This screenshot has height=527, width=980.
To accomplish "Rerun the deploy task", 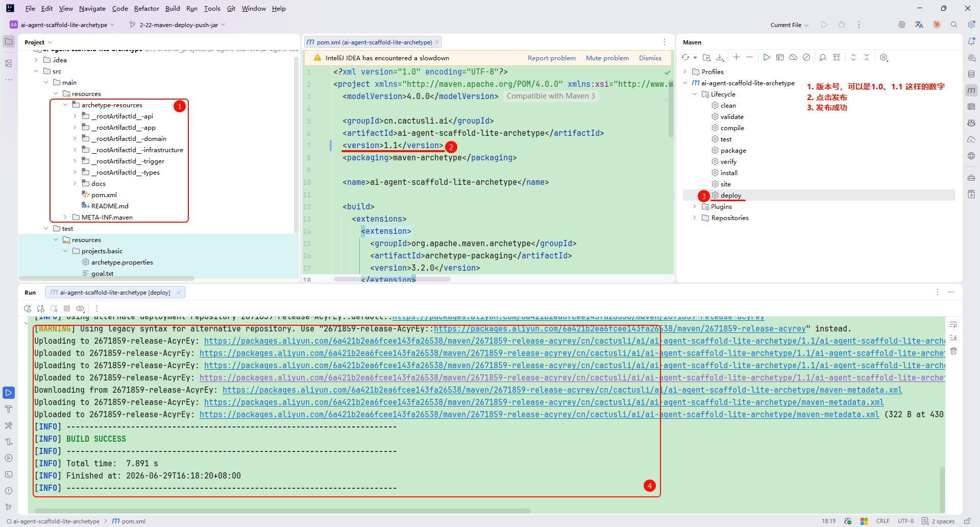I will pos(28,308).
